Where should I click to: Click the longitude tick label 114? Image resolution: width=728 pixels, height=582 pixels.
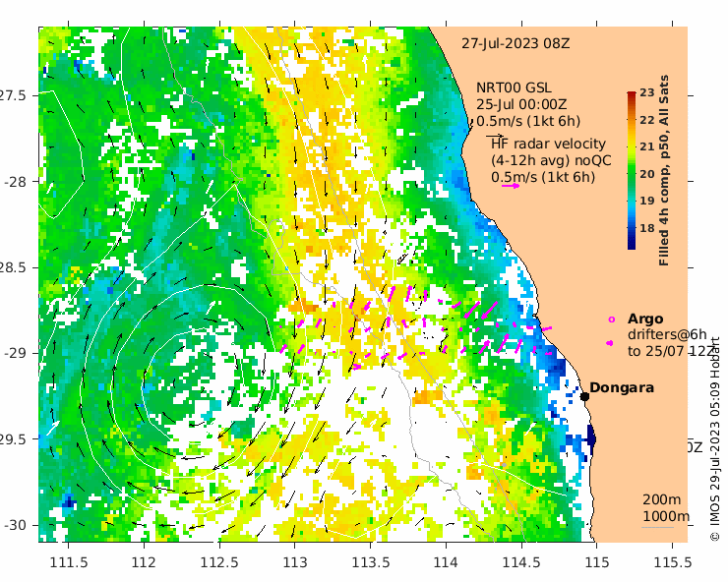coord(446,562)
